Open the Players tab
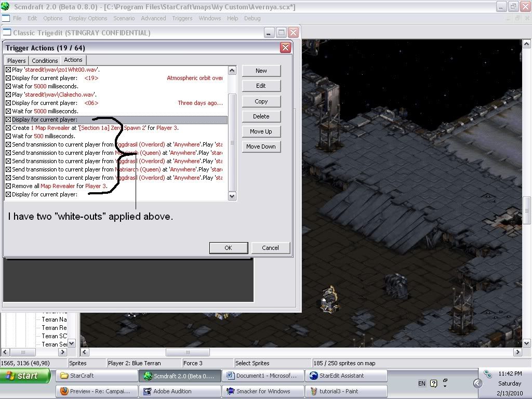 pyautogui.click(x=17, y=60)
